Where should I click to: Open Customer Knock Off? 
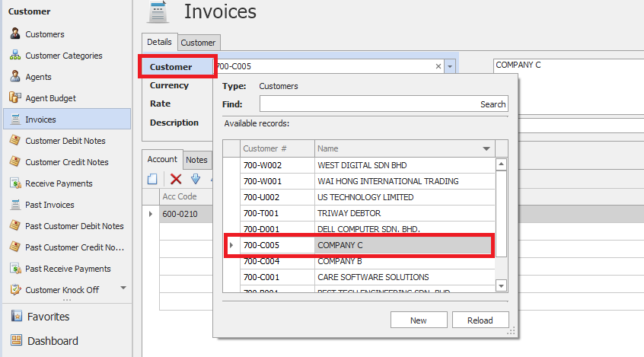(x=62, y=290)
